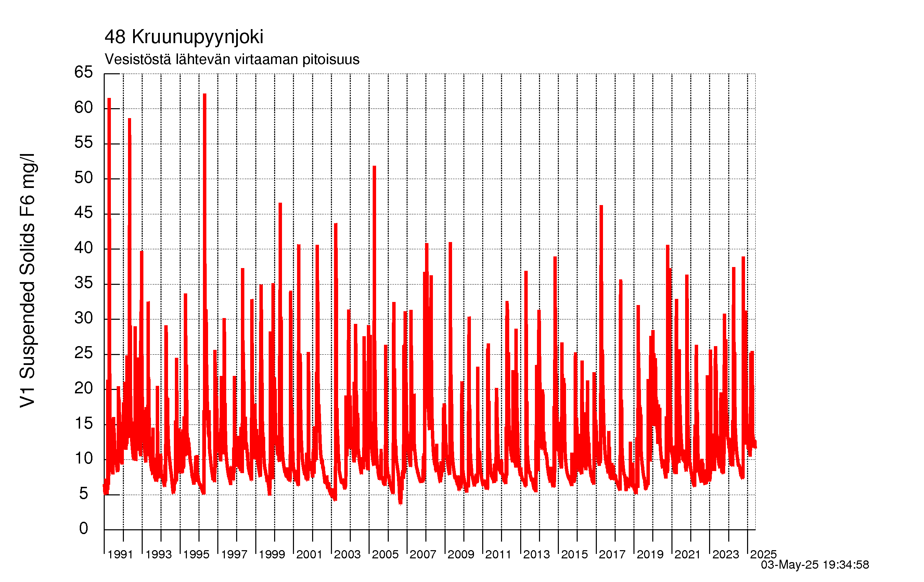The image size is (924, 582).
Task: Click y-axis value 60
Action: [84, 107]
